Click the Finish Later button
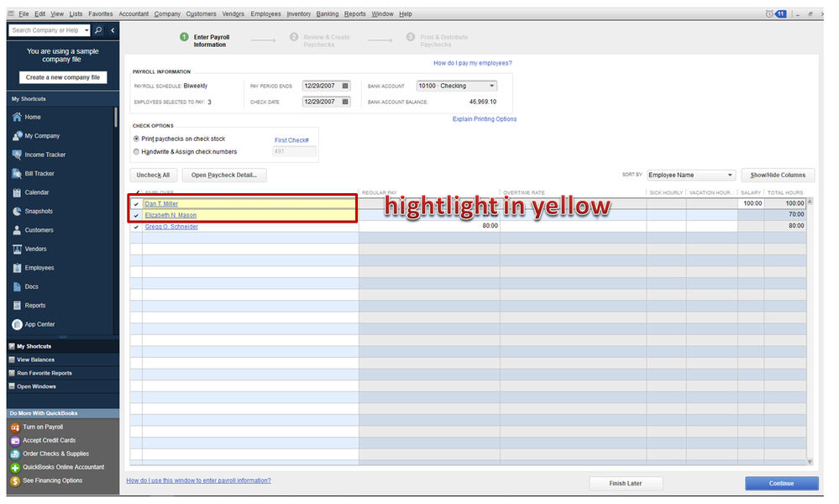 (x=626, y=483)
